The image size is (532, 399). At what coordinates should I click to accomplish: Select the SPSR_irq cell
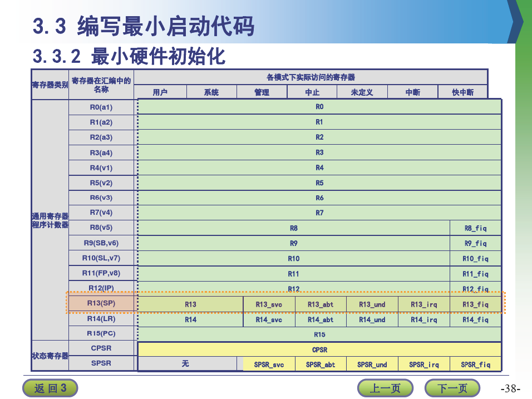[x=424, y=364]
